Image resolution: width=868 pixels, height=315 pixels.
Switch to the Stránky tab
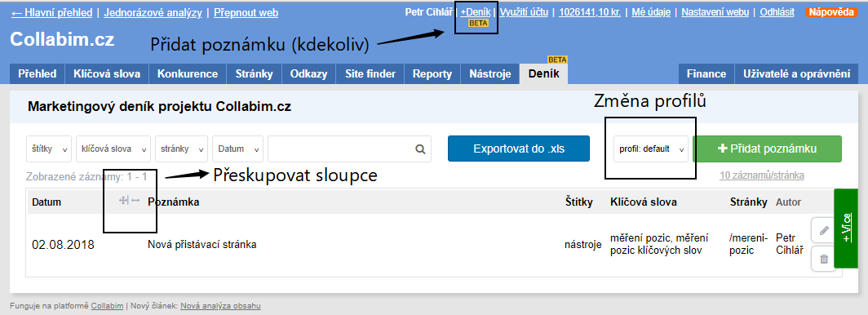254,73
